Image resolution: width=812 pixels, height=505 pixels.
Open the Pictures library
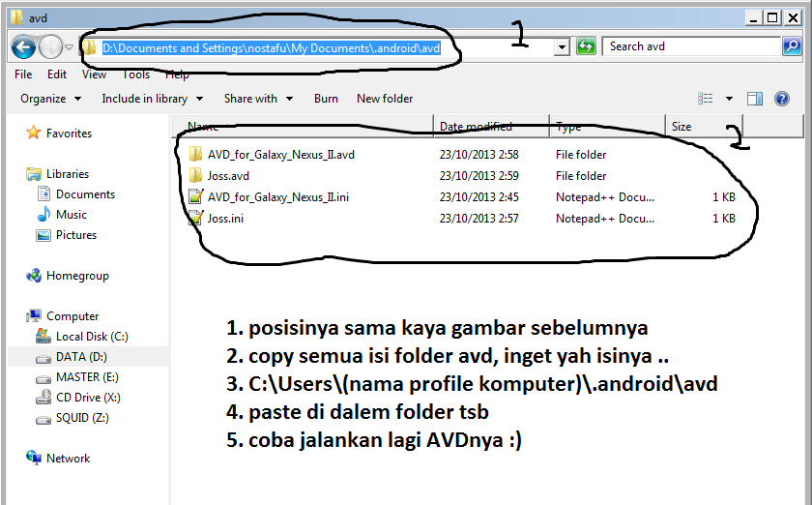click(x=76, y=235)
